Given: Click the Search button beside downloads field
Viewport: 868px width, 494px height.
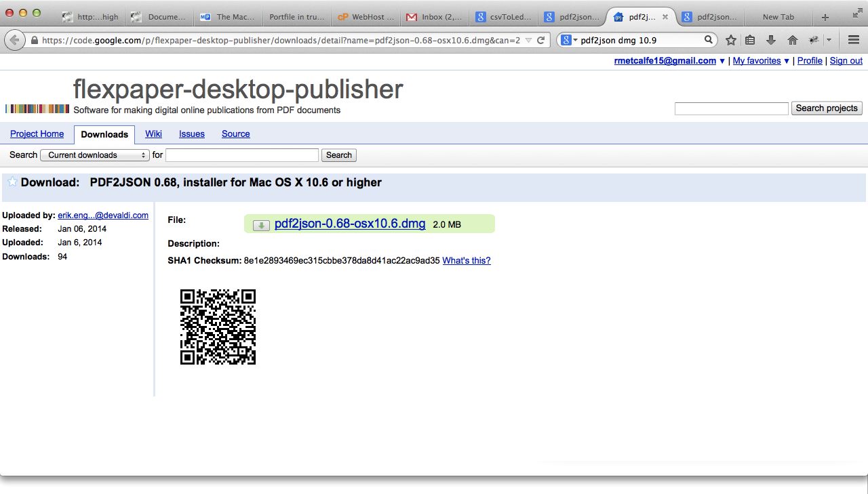Looking at the screenshot, I should [339, 155].
